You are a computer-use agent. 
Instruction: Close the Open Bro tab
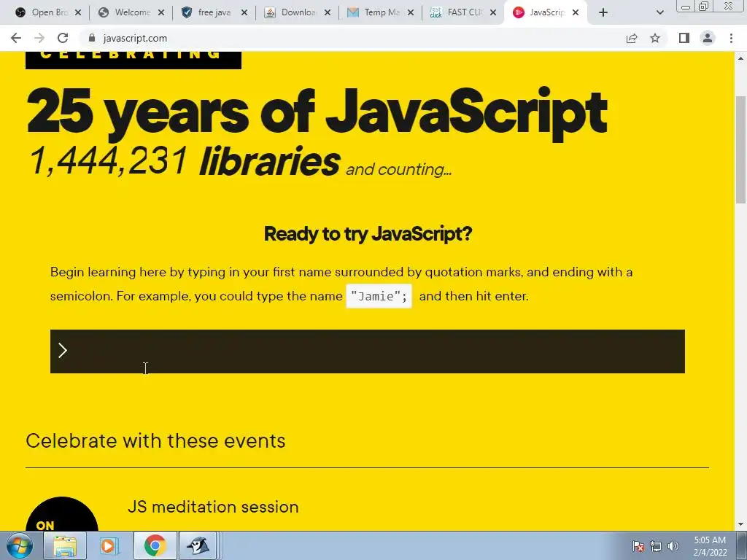(x=78, y=13)
